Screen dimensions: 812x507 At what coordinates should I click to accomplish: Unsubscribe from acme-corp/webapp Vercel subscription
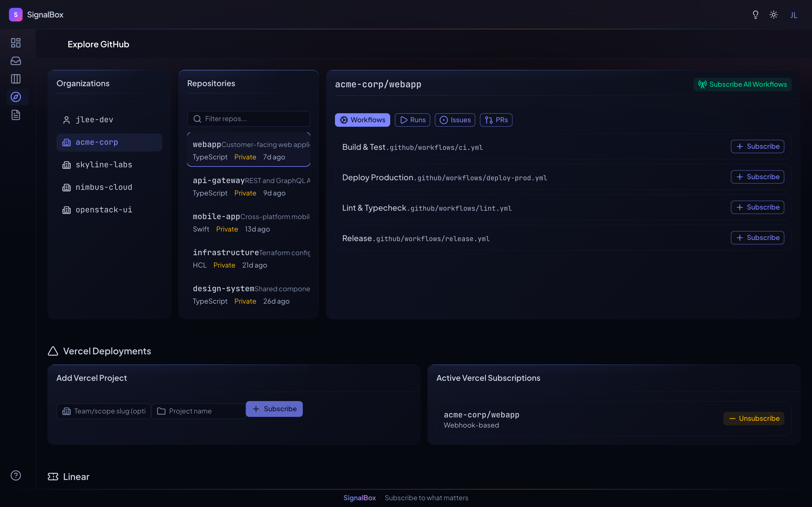tap(754, 419)
